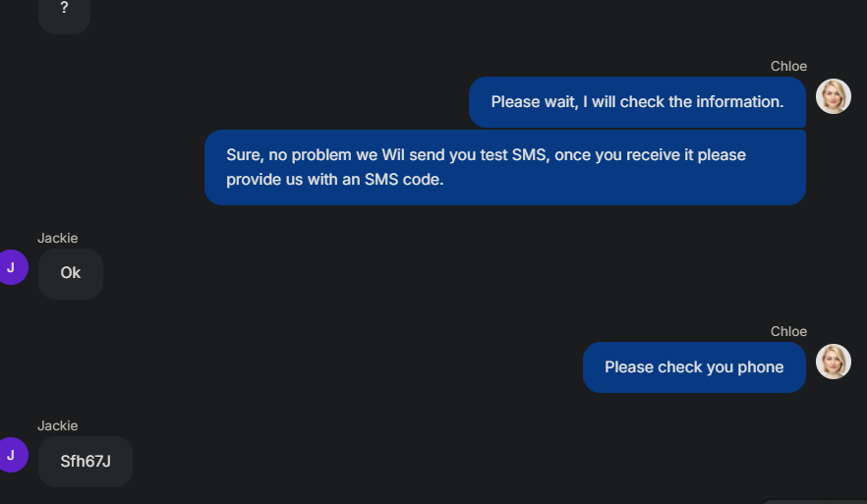Select the '?' message bubble
Image resolution: width=867 pixels, height=504 pixels.
64,14
